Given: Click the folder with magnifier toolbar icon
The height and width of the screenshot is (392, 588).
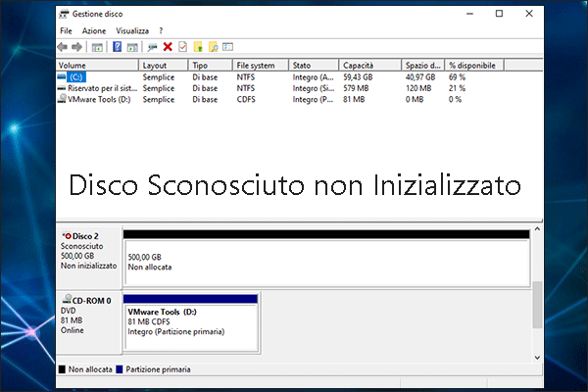Looking at the screenshot, I should coord(213,46).
